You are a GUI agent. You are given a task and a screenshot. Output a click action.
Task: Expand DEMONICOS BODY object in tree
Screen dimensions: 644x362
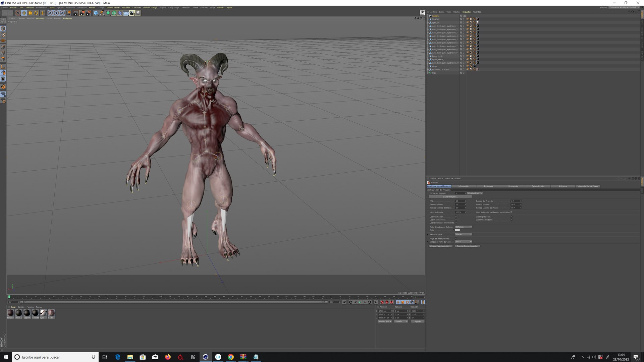coord(427,69)
